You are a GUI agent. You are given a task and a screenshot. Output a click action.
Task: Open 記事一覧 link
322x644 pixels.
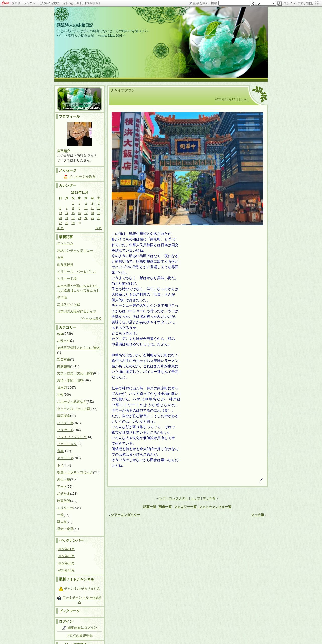point(150,507)
